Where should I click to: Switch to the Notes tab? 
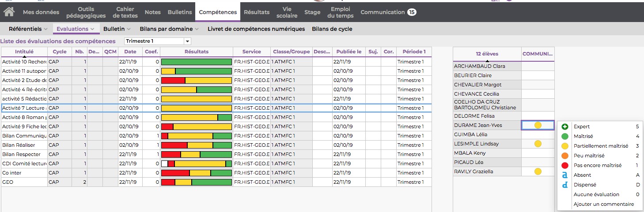pyautogui.click(x=153, y=12)
